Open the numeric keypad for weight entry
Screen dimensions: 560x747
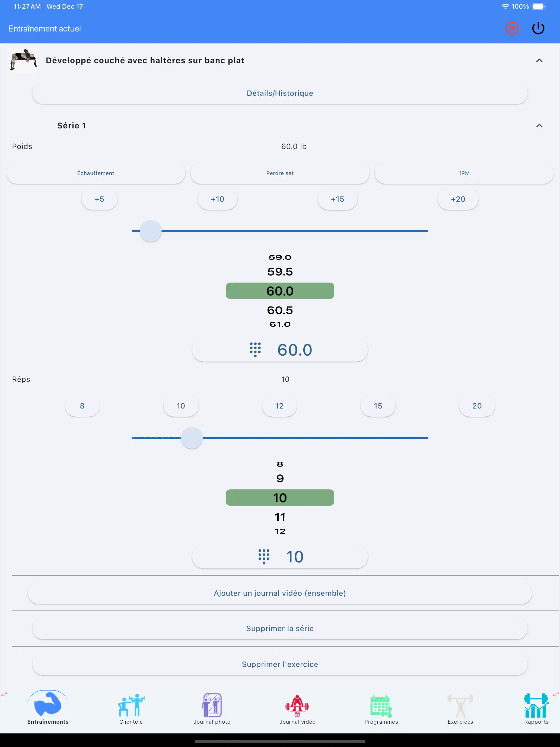click(255, 350)
